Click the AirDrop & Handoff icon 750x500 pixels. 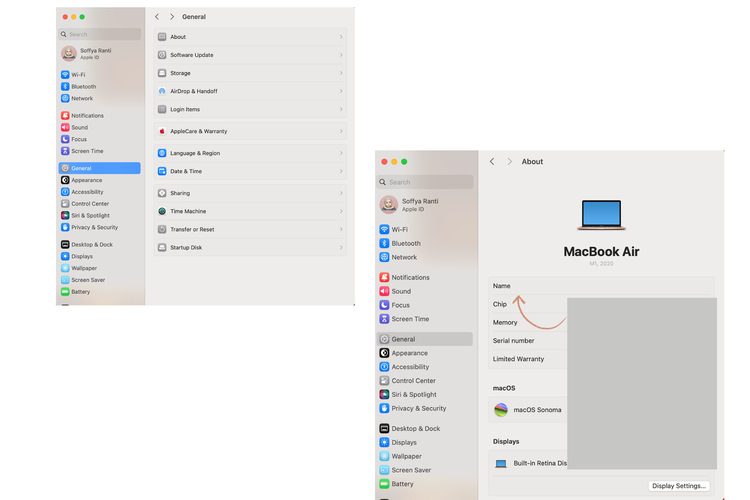(161, 91)
